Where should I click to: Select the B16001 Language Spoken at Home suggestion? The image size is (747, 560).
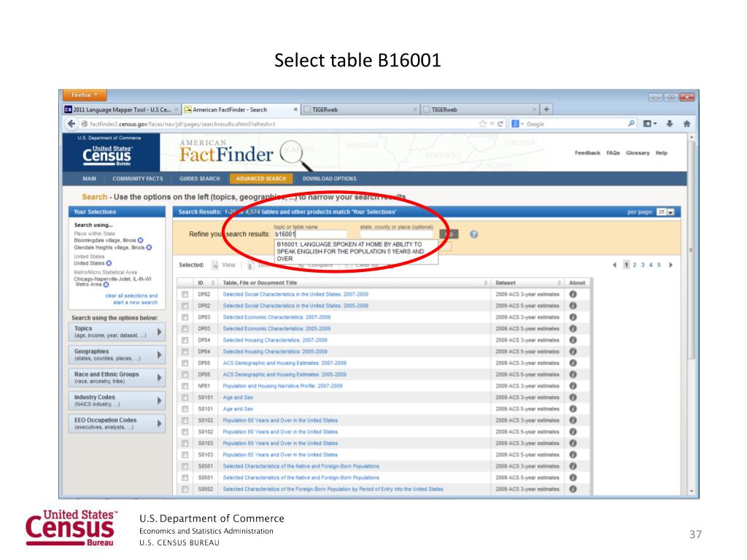[x=356, y=252]
